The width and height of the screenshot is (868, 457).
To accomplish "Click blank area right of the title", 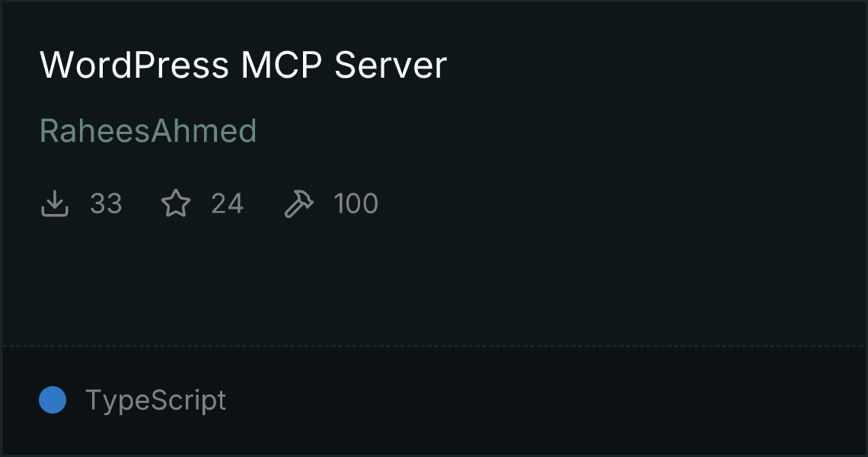I will coord(653,65).
